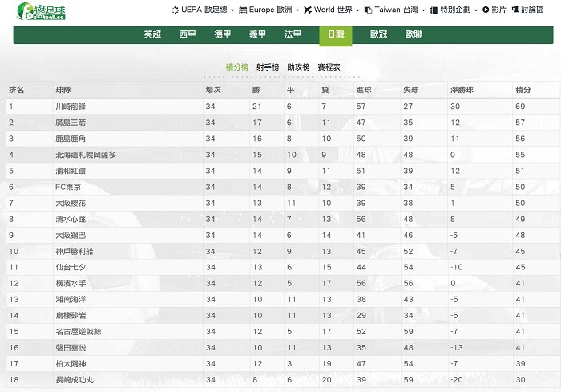Viewport: 561px width, 392px height.
Task: Click the 特別企劃 book icon
Action: (434, 10)
